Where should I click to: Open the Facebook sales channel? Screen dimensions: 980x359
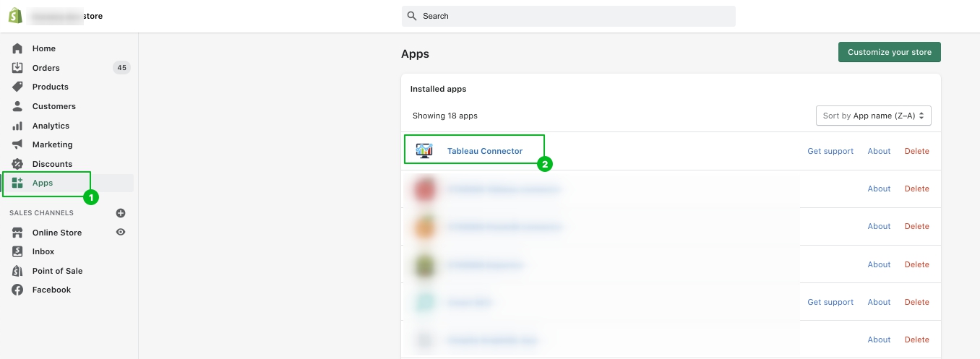[51, 290]
